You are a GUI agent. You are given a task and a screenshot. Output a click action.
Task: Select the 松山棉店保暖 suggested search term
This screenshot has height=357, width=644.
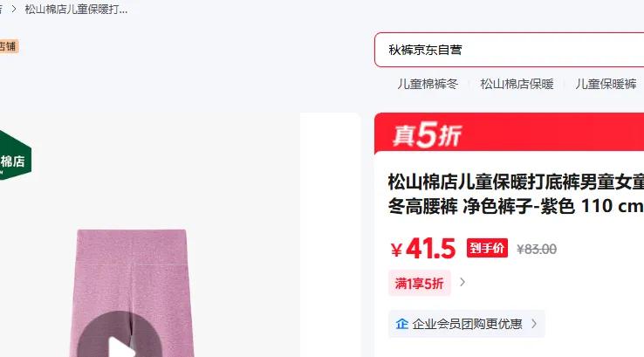517,84
